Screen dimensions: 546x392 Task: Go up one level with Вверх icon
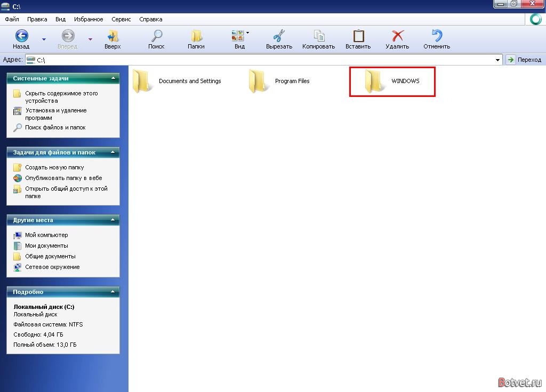pos(113,36)
